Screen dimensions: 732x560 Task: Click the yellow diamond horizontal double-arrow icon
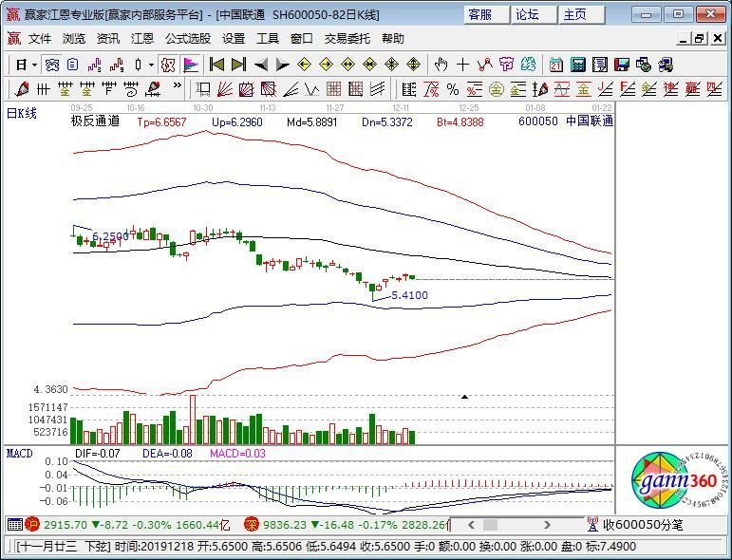click(348, 65)
